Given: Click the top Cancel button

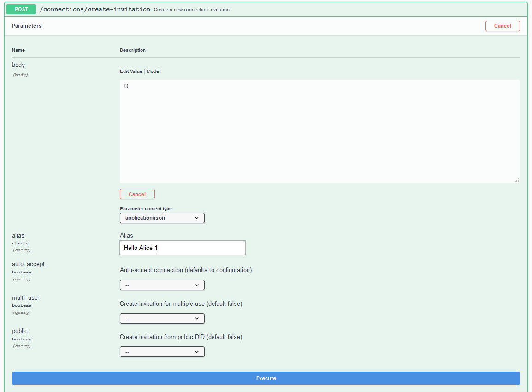Looking at the screenshot, I should pyautogui.click(x=502, y=26).
